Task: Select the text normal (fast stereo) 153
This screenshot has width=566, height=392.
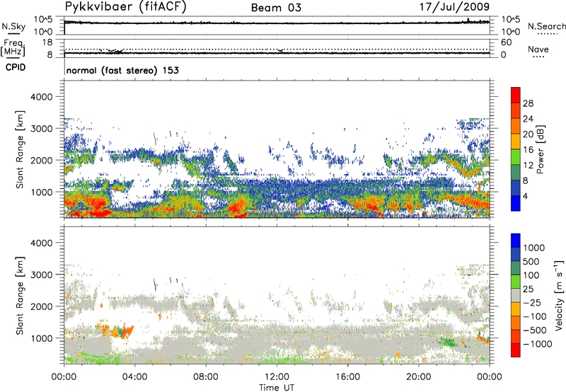Action: point(122,70)
